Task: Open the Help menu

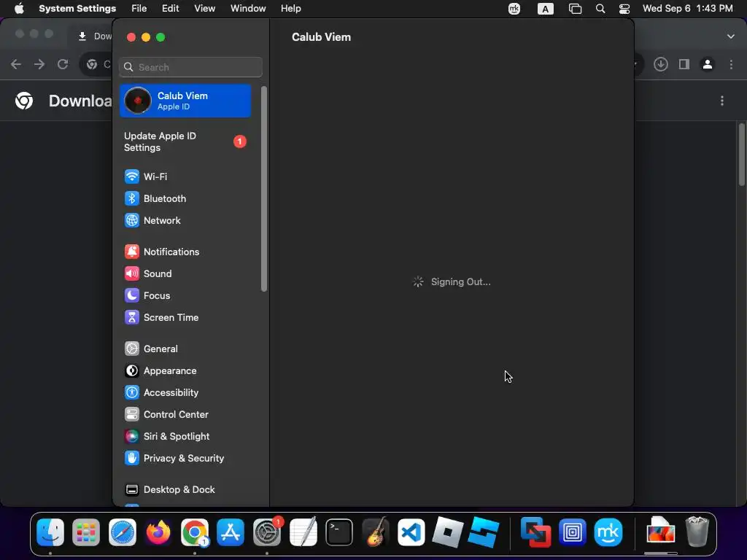Action: click(290, 9)
